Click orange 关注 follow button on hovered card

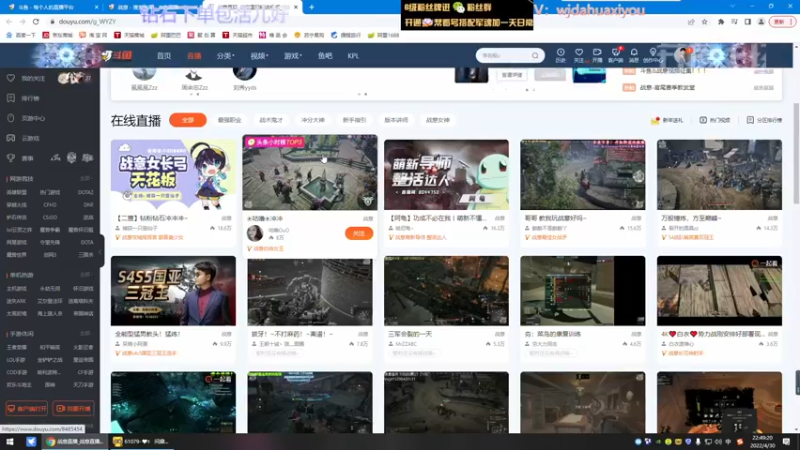coord(359,233)
